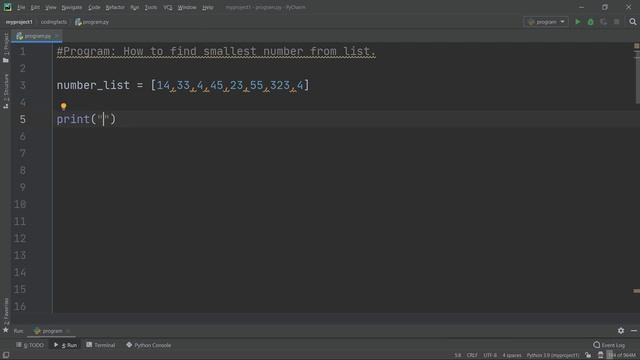Open the Run menu
The image size is (640, 360).
[x=135, y=7]
